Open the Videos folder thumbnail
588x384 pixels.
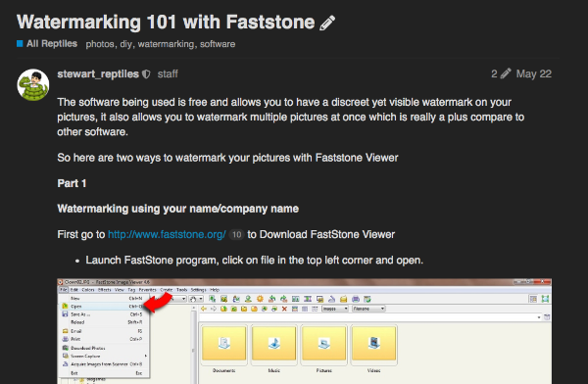374,346
